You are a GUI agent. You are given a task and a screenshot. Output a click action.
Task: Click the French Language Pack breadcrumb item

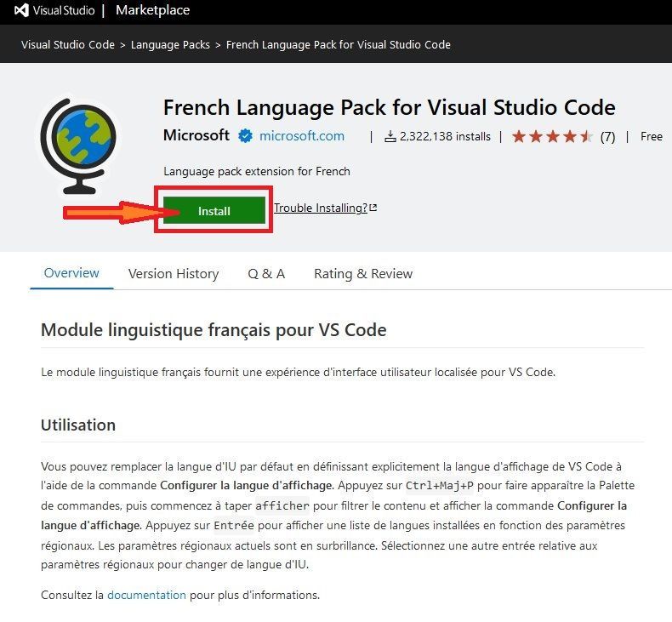click(x=339, y=44)
